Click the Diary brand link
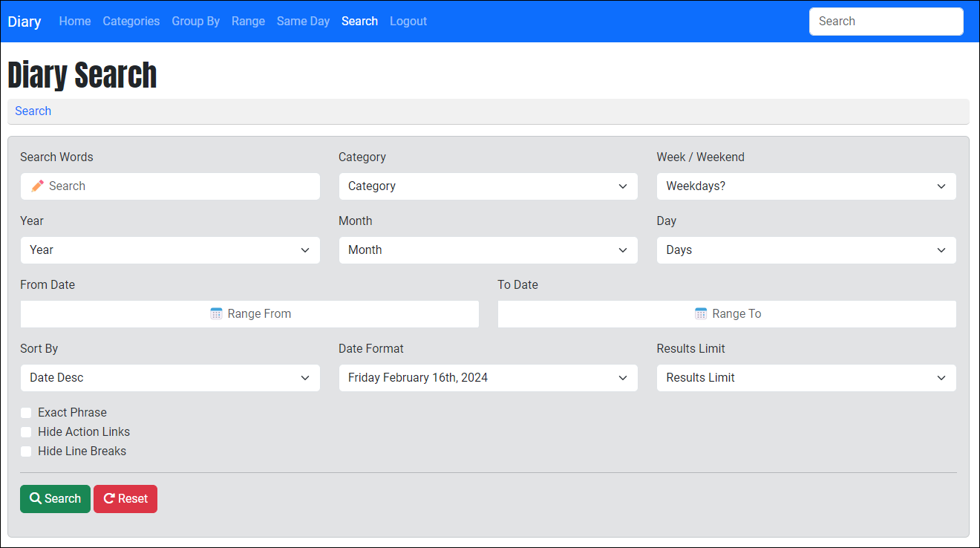Screen dimensions: 980x548 pyautogui.click(x=24, y=22)
